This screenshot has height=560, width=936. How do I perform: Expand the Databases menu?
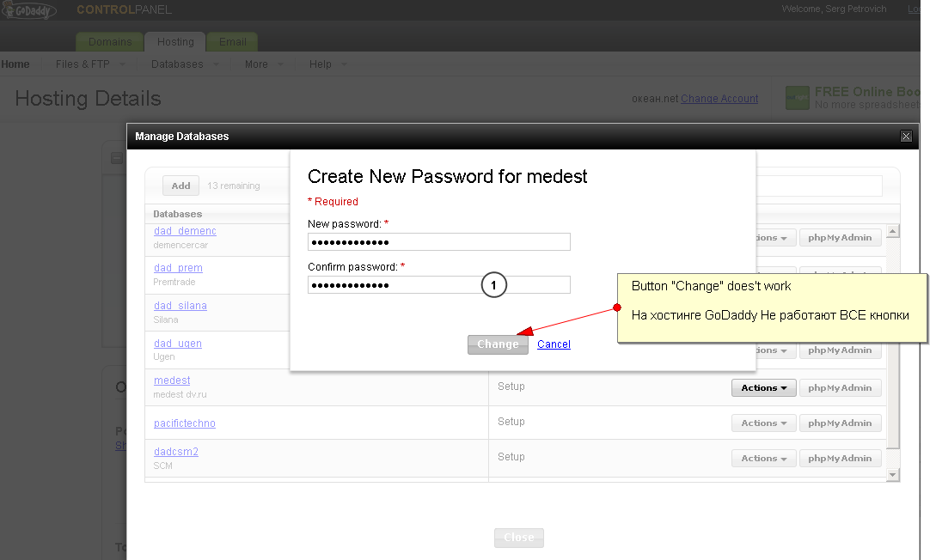pos(185,64)
